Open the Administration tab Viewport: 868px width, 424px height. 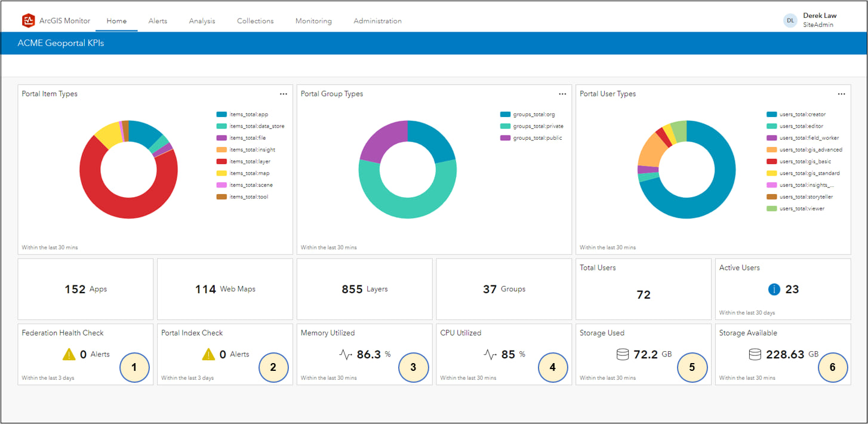(377, 21)
